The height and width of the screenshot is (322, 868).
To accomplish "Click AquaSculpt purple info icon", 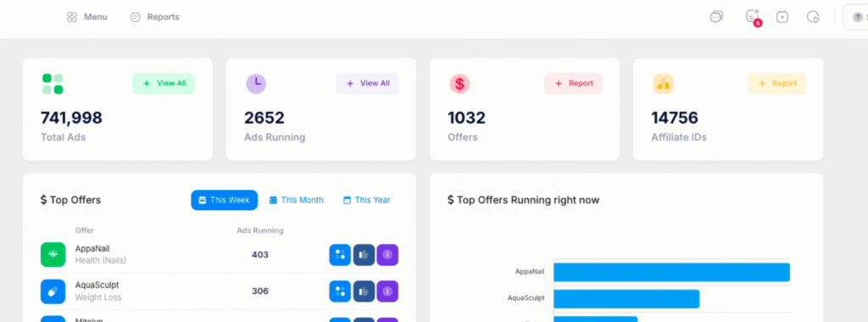I will (387, 291).
